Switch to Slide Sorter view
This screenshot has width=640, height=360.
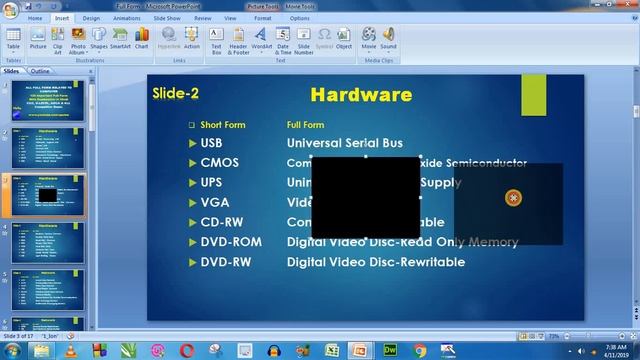tap(532, 336)
